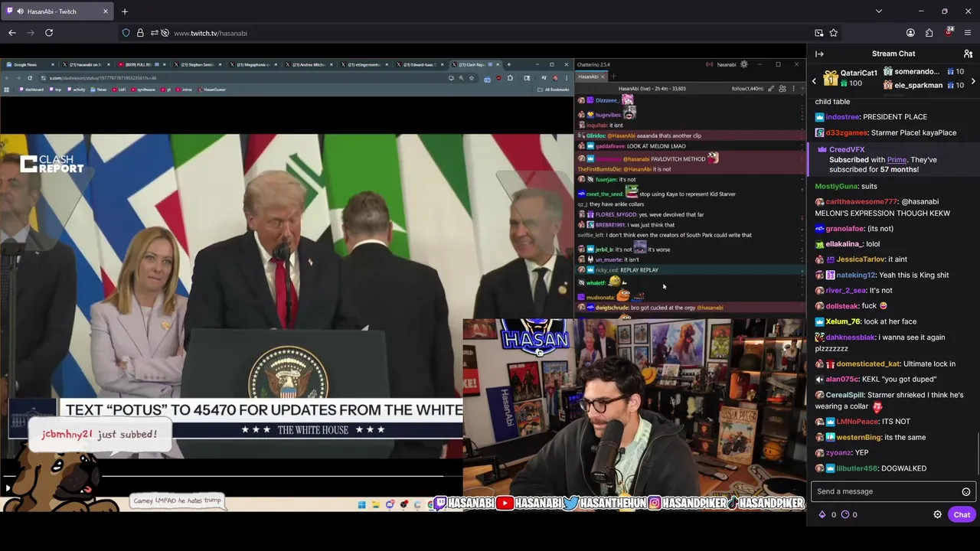Click username d33zgames in chat
The width and height of the screenshot is (980, 551).
click(847, 132)
